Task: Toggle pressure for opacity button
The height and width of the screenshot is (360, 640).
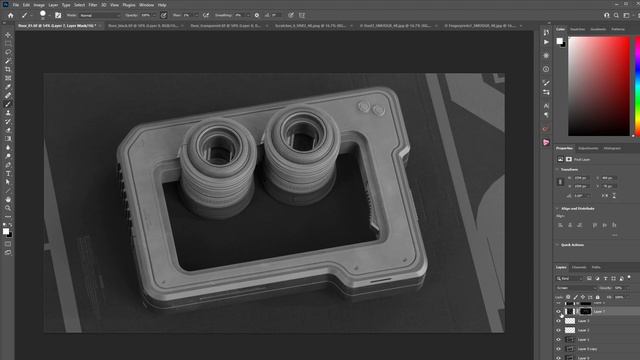Action: [164, 16]
